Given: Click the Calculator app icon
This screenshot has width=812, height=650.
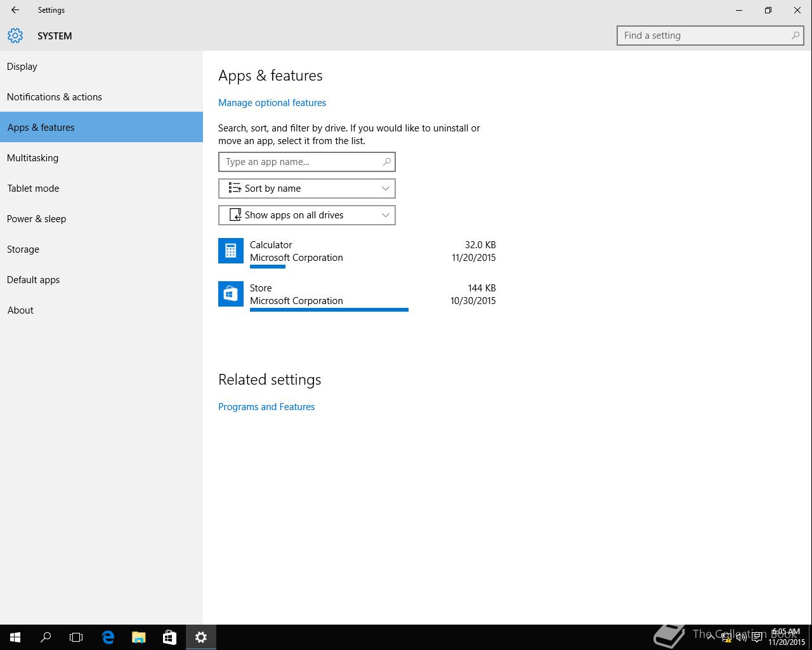Looking at the screenshot, I should [231, 251].
